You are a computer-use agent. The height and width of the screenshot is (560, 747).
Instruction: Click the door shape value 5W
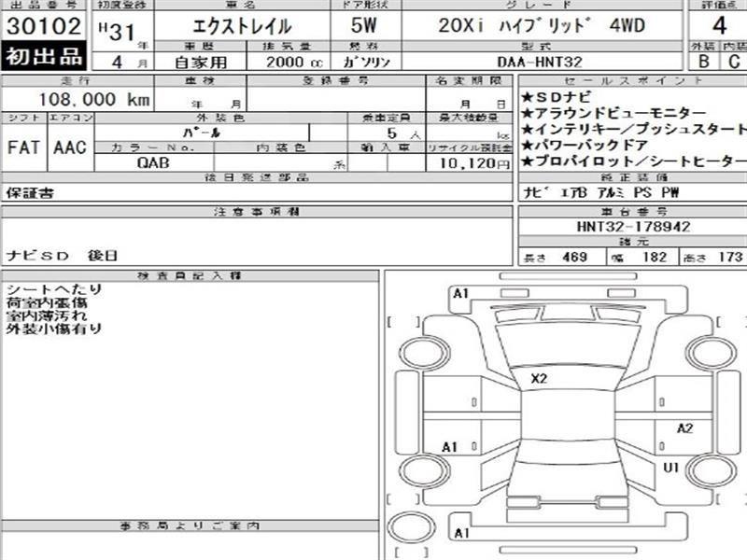coord(363,25)
